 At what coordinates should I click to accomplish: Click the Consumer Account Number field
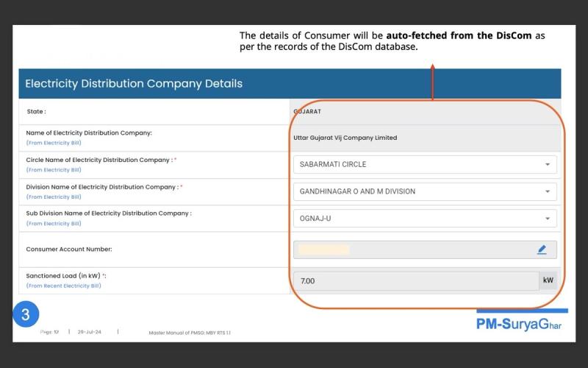(426, 250)
